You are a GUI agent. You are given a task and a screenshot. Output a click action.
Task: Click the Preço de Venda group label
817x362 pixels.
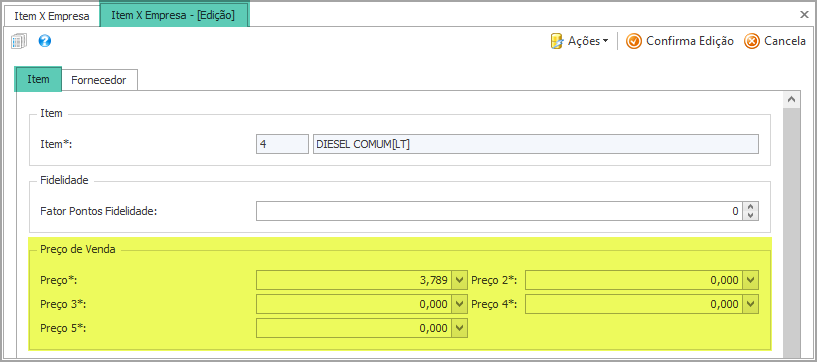[x=78, y=249]
